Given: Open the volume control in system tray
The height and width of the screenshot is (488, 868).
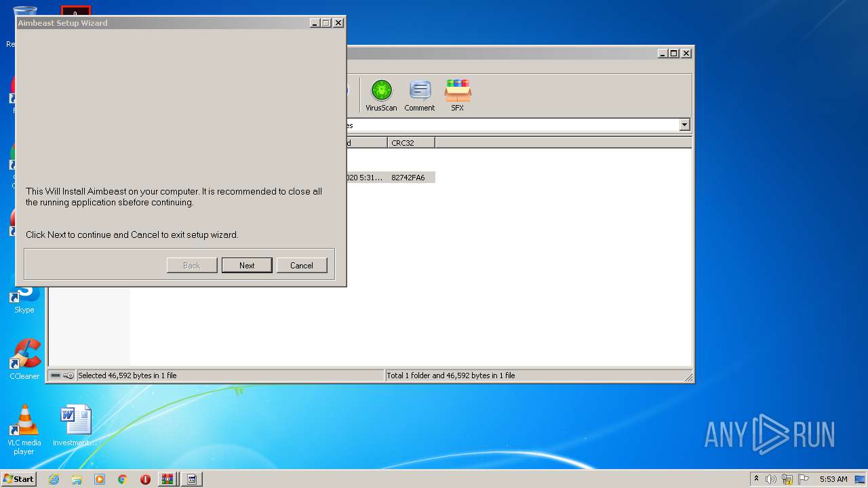Looking at the screenshot, I should [x=771, y=479].
